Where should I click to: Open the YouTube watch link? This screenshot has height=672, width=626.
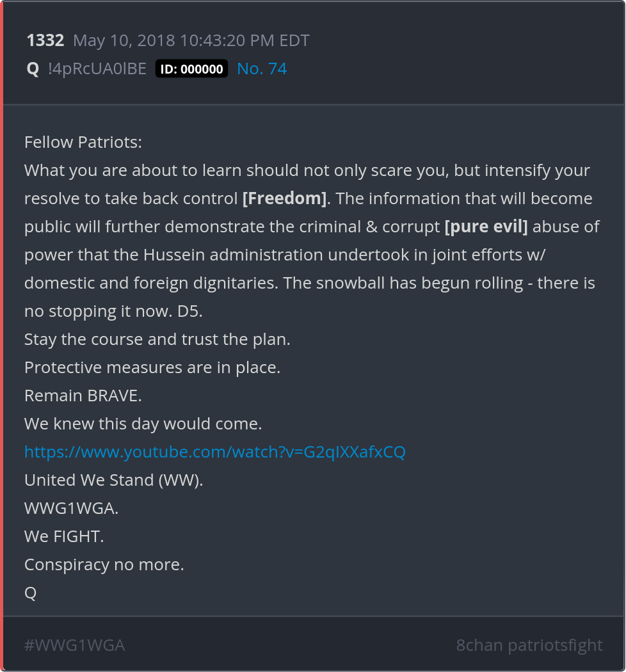pyautogui.click(x=215, y=452)
